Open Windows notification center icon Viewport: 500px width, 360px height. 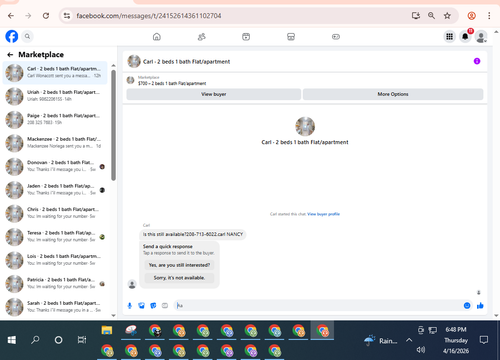coord(484,340)
